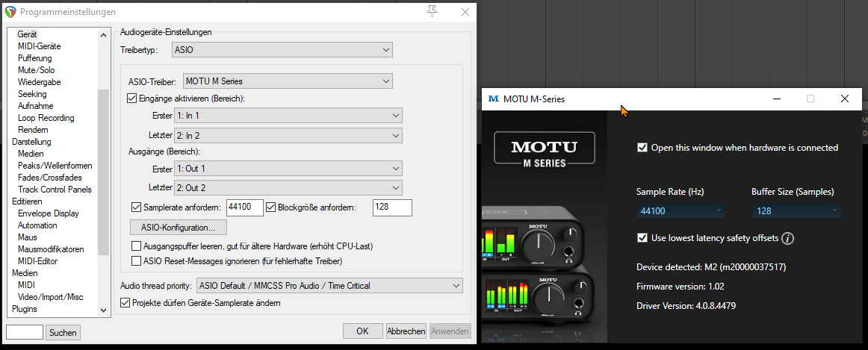The width and height of the screenshot is (868, 350).
Task: Select Mausmodifikatoren in settings tree
Action: pos(51,249)
